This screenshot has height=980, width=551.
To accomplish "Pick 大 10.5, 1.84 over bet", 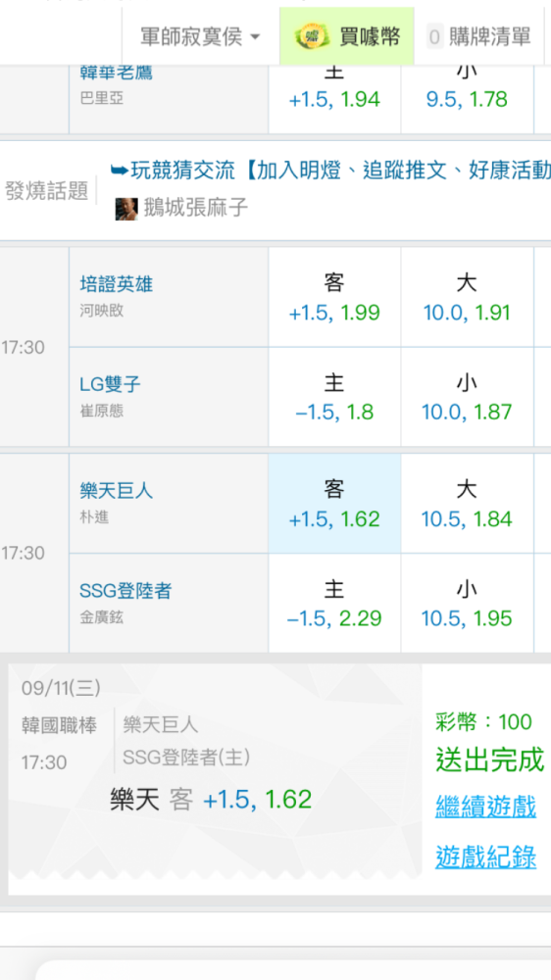I will click(468, 504).
